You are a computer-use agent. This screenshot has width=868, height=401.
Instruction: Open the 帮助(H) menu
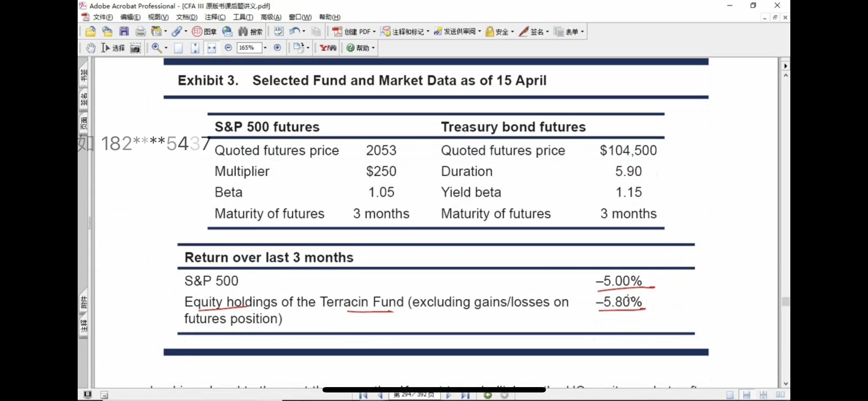click(330, 17)
